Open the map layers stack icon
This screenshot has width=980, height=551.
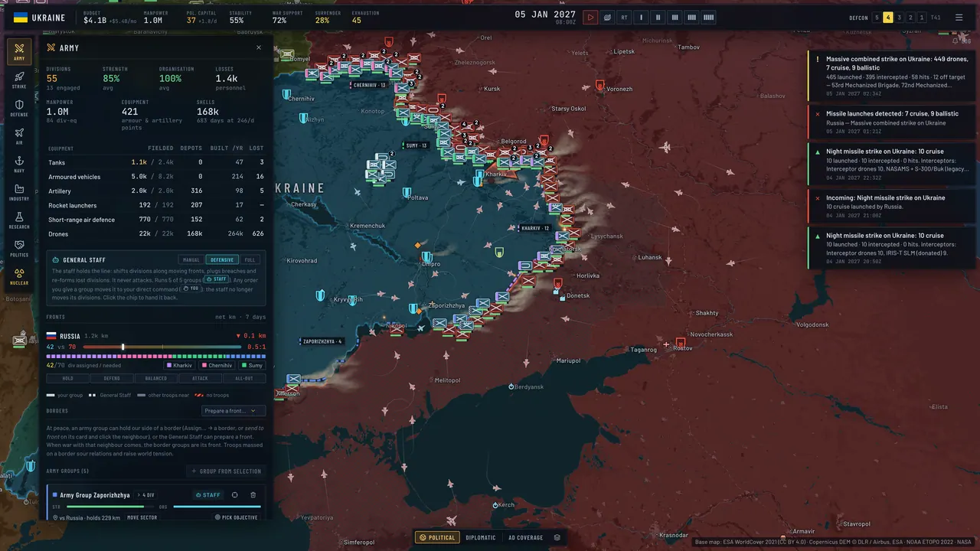(557, 537)
